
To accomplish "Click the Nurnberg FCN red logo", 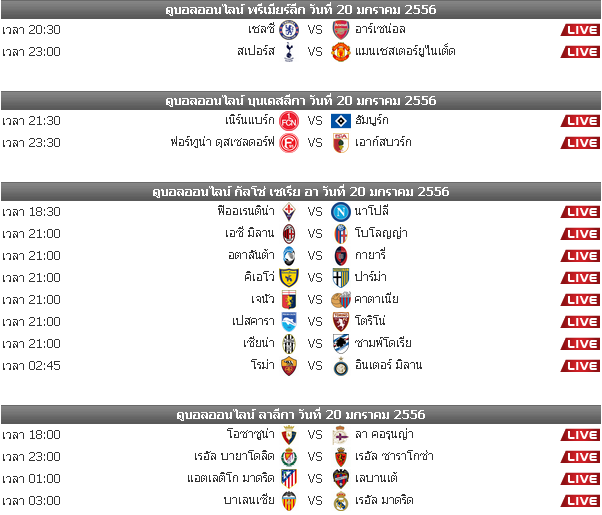I will click(x=289, y=121).
